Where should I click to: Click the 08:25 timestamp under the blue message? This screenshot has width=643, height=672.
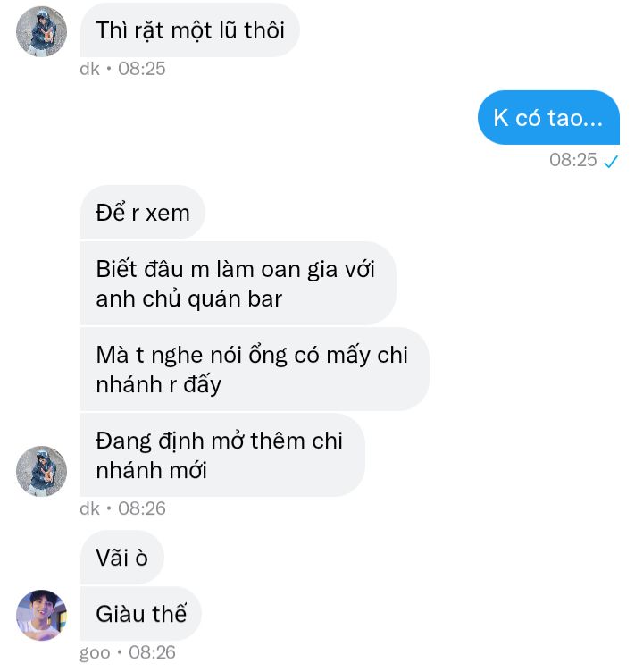coord(572,160)
